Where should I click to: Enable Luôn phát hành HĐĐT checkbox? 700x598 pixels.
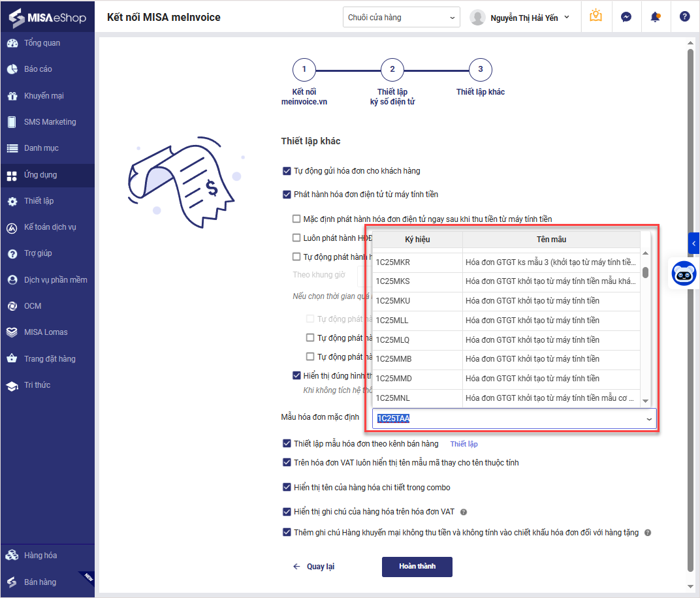[296, 238]
